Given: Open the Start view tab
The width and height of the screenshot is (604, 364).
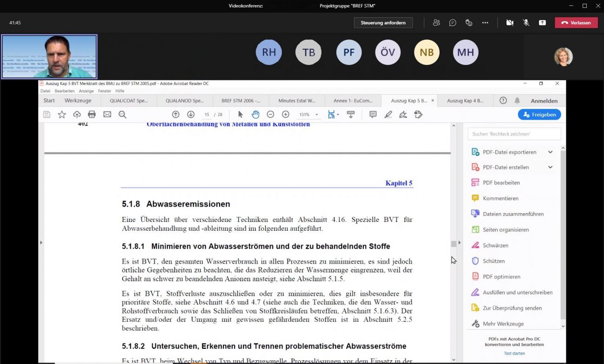Looking at the screenshot, I should pos(49,100).
